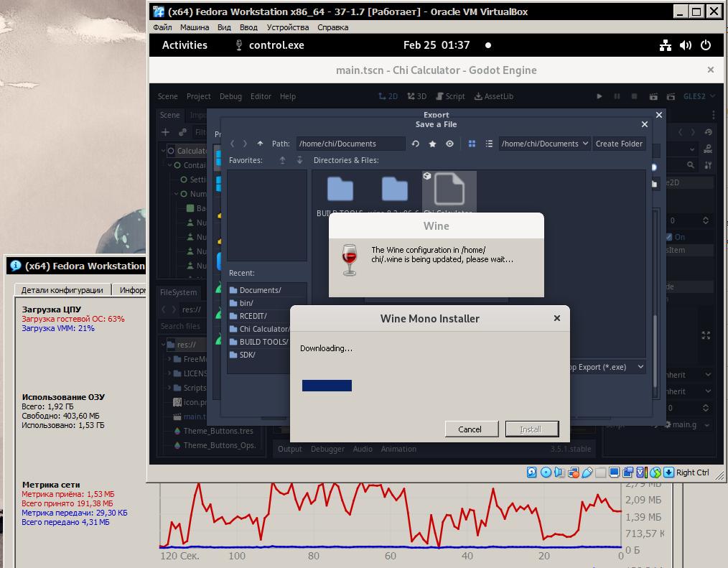The image size is (728, 568).
Task: Open the Feb 25 01:37 clock menu
Action: pos(437,45)
